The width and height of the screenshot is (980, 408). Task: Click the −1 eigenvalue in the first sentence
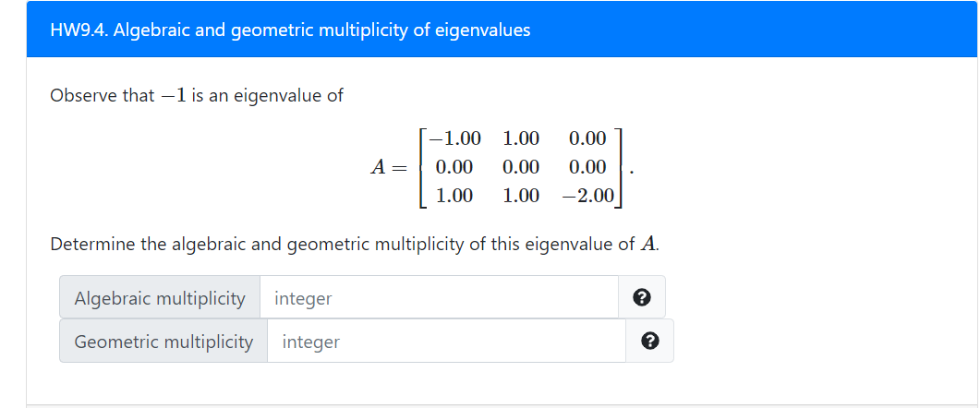[x=173, y=95]
